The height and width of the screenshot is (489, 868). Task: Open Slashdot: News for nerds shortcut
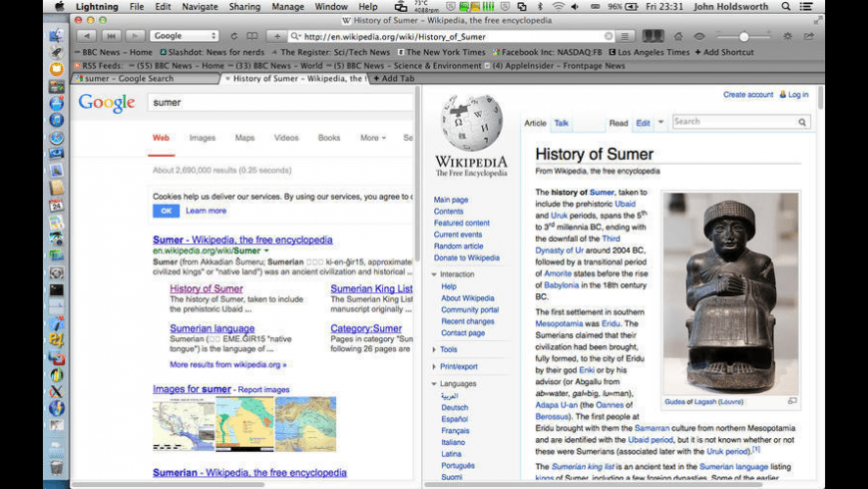click(213, 52)
